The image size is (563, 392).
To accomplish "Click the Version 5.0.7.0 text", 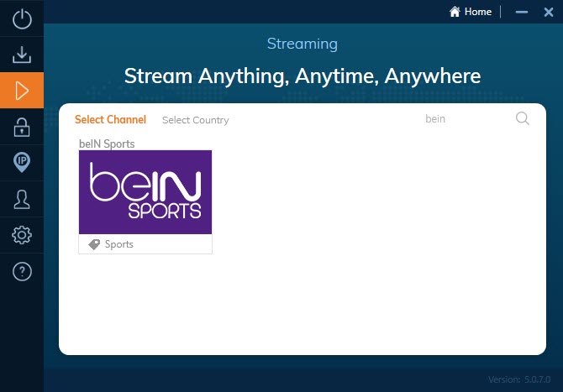I will tap(519, 379).
